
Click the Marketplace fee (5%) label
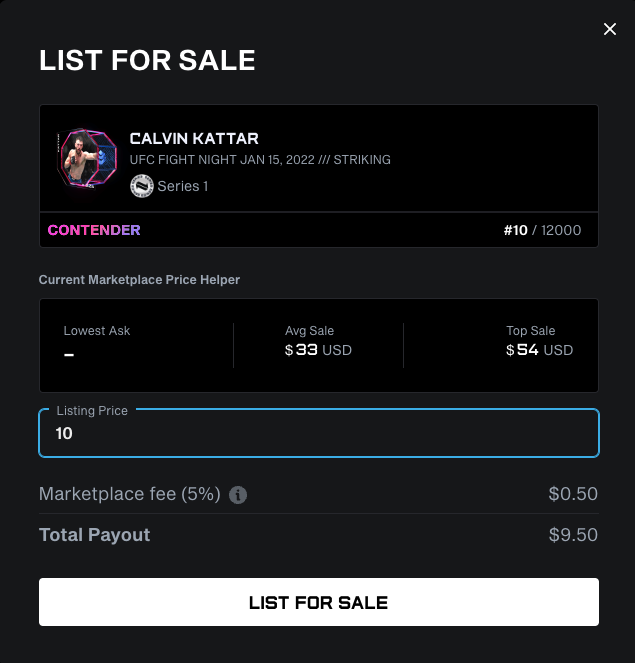(130, 494)
